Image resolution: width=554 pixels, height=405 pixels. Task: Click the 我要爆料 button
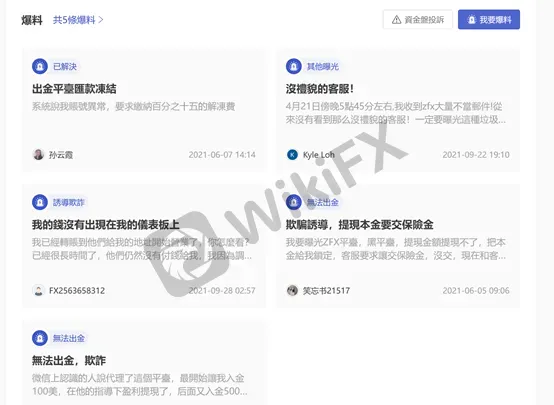[489, 19]
